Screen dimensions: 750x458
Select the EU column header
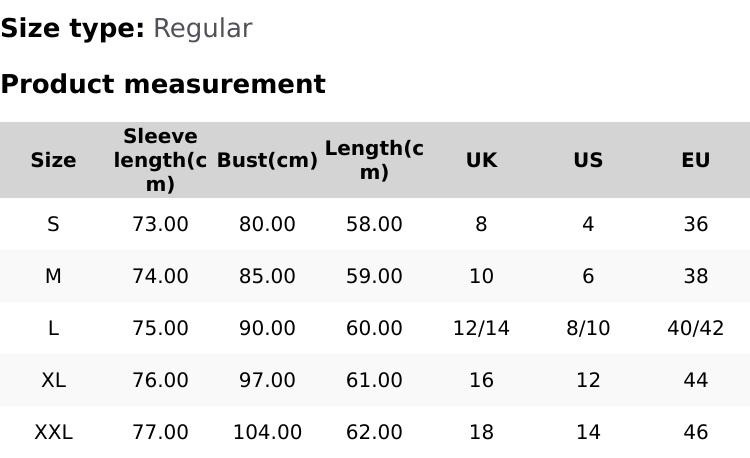click(695, 160)
